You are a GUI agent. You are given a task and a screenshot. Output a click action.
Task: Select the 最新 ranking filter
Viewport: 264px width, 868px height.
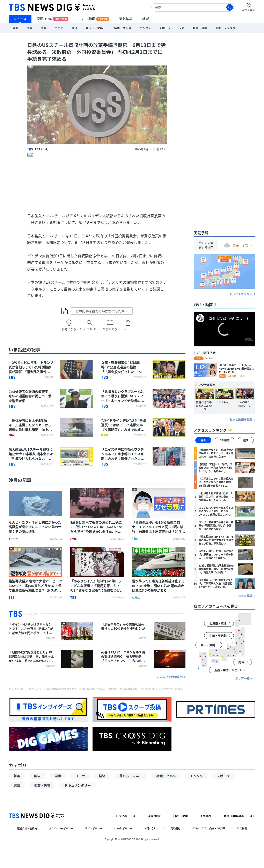(203, 440)
